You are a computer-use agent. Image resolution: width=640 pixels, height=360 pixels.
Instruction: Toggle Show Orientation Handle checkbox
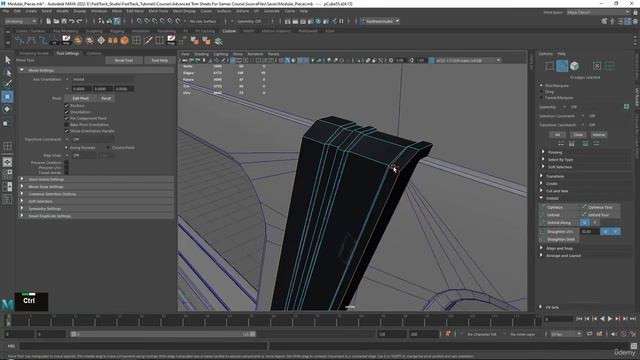tap(67, 131)
